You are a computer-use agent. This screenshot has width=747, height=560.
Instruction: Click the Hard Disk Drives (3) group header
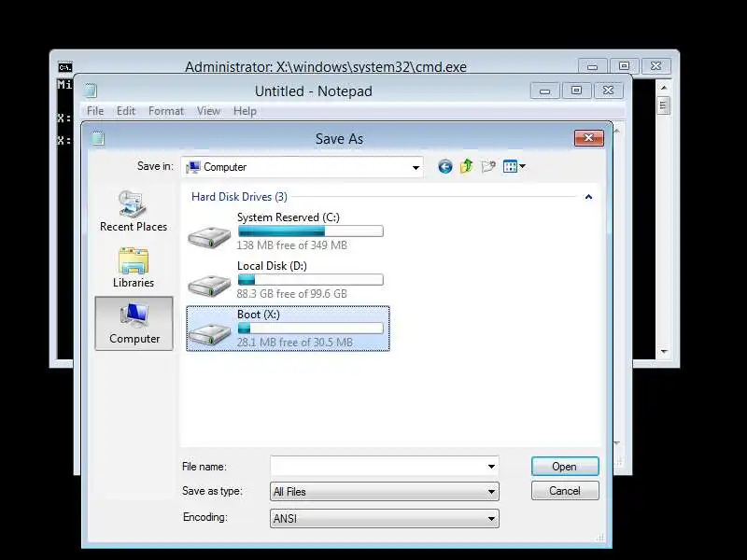coord(239,197)
